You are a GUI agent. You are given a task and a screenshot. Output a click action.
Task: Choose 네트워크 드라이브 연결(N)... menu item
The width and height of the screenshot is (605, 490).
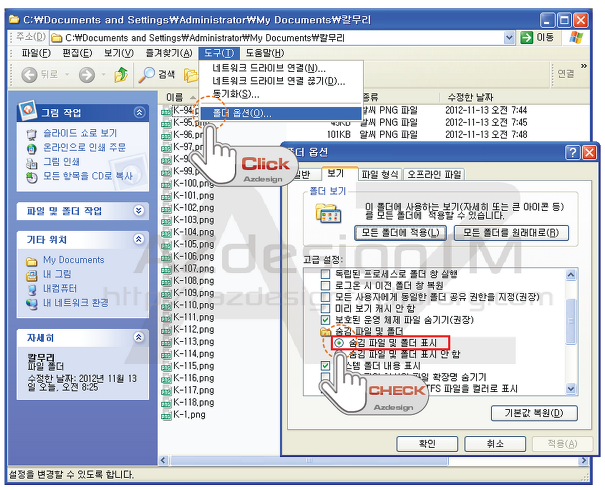(281, 69)
